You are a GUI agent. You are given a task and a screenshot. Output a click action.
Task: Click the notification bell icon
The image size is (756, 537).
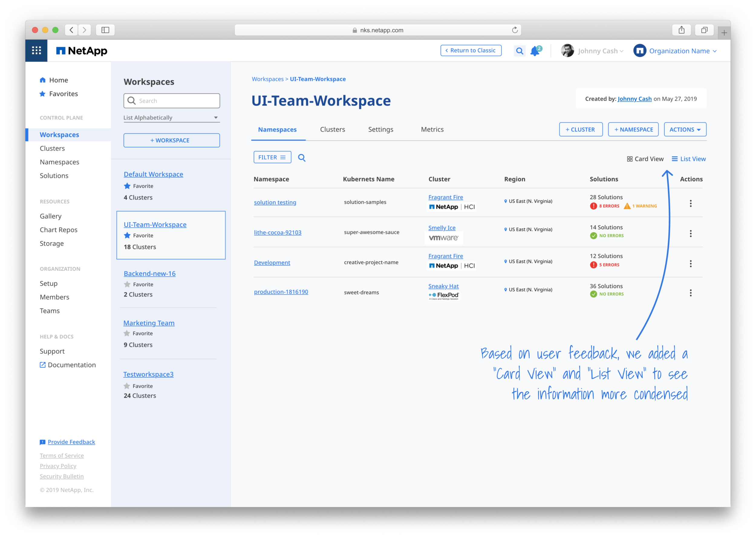pos(535,51)
